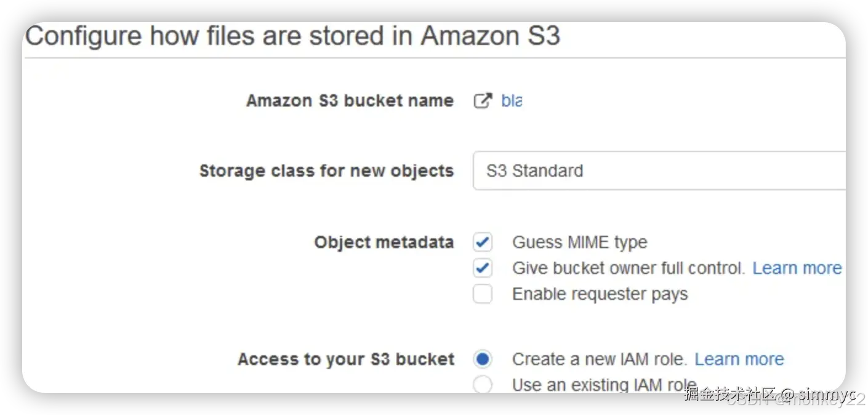Expand the S3 Standard storage class dropdown

tap(659, 171)
